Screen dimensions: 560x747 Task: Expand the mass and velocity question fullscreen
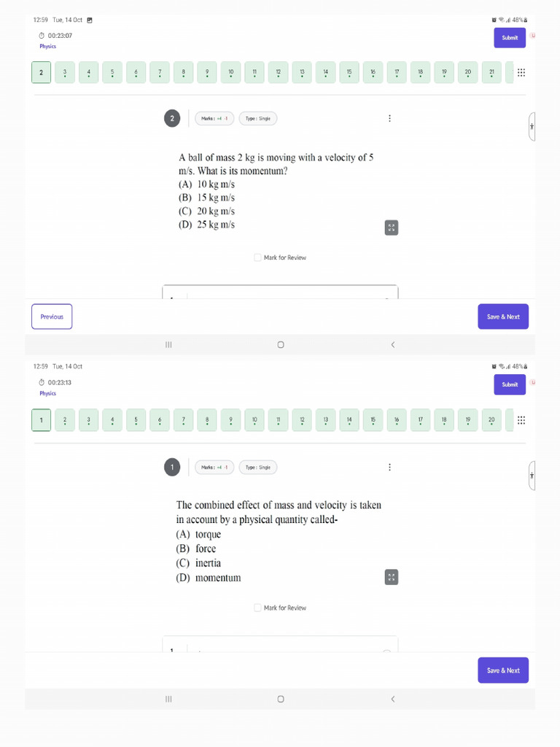pyautogui.click(x=392, y=577)
